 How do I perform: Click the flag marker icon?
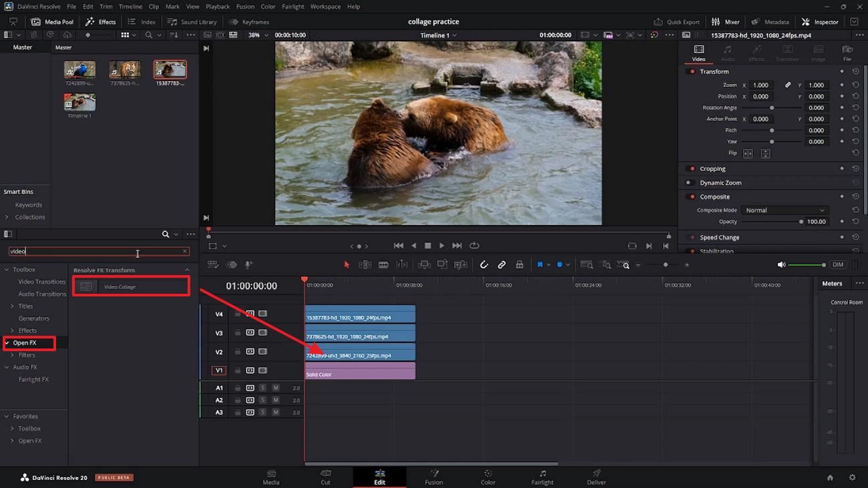[x=540, y=265]
